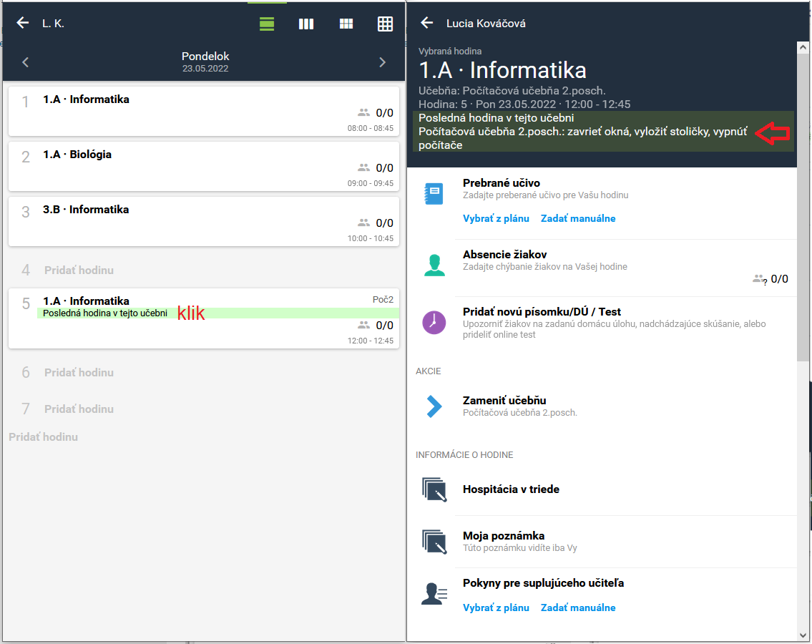Click Pridať hodinu in period 4
Image resolution: width=812 pixels, height=644 pixels.
pos(79,270)
